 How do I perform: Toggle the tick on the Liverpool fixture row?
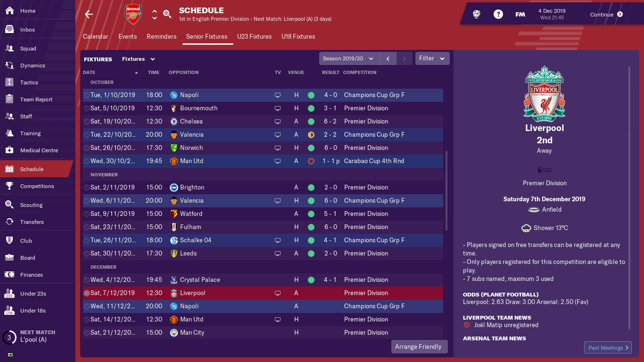[x=86, y=293]
